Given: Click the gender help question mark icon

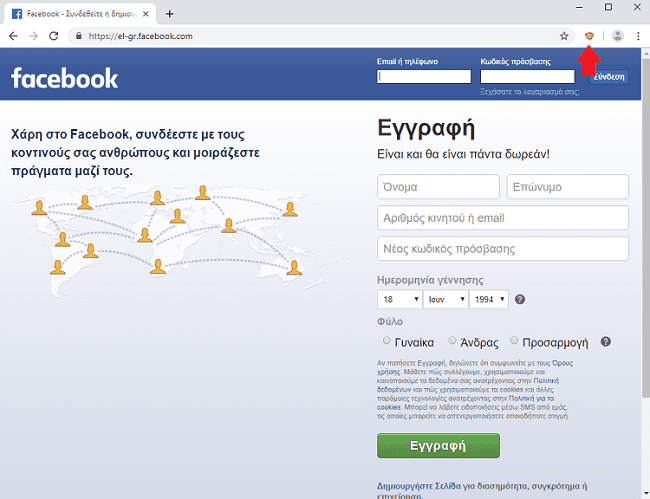Looking at the screenshot, I should tap(606, 342).
